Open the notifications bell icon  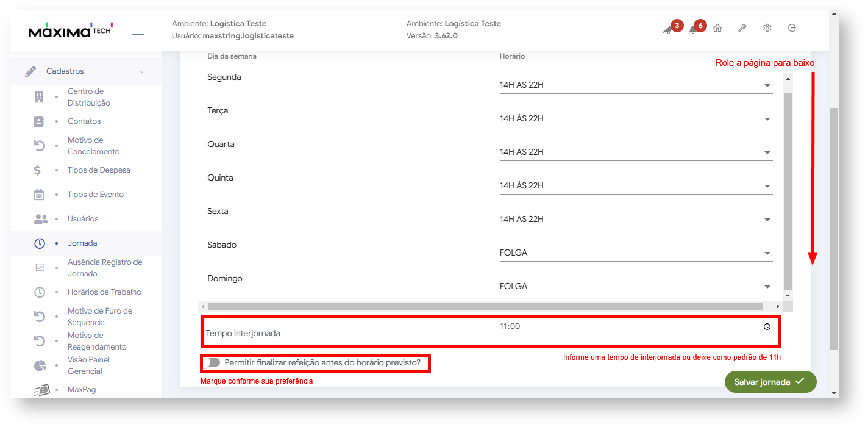pos(694,29)
